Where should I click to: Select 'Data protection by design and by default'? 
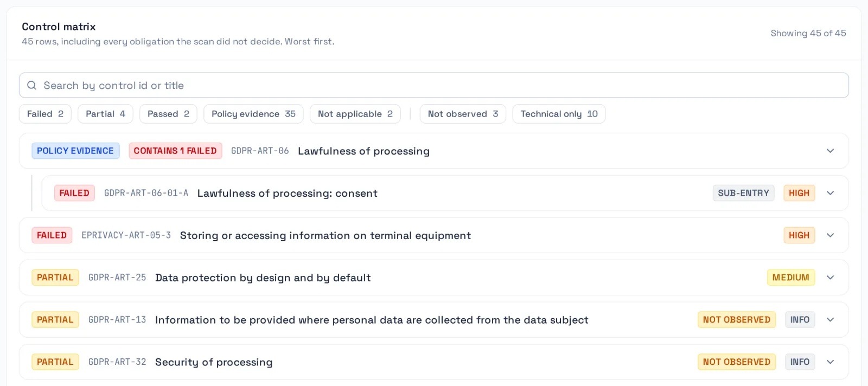pyautogui.click(x=263, y=278)
